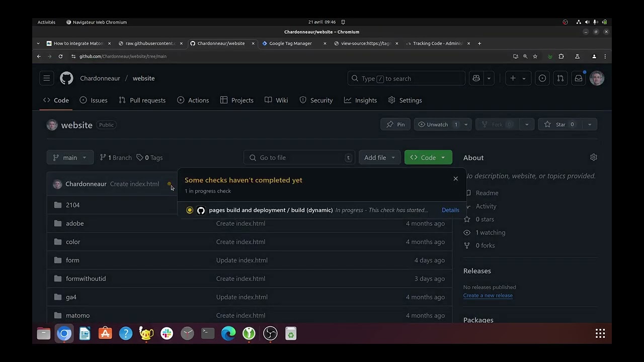The height and width of the screenshot is (362, 644).
Task: Open the green Code dropdown
Action: pyautogui.click(x=428, y=157)
